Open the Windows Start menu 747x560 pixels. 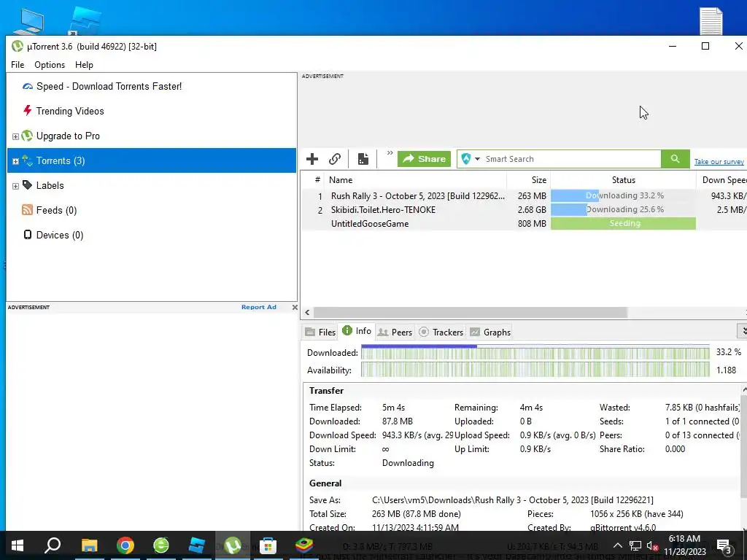click(18, 545)
